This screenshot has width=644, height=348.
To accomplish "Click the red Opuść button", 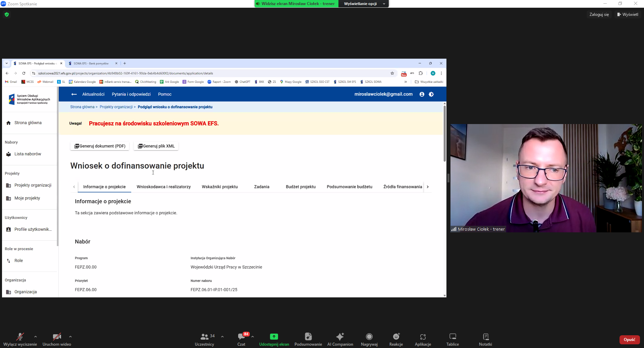I will click(x=629, y=340).
